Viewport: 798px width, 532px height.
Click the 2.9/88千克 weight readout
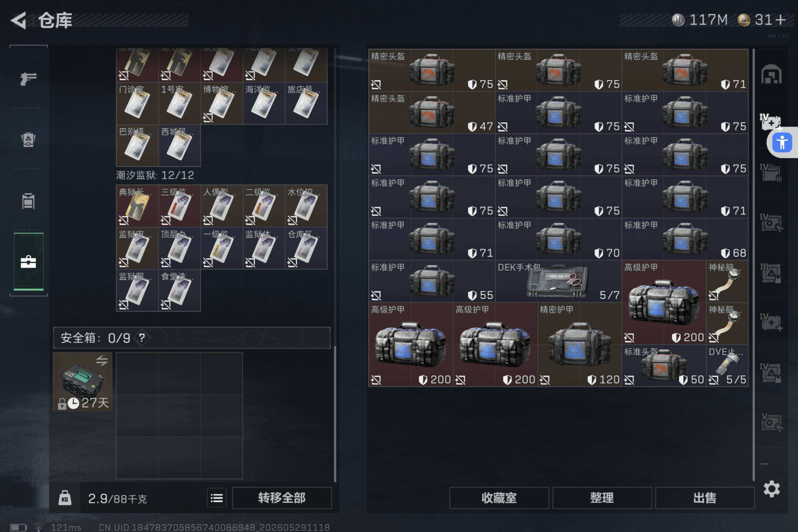117,498
